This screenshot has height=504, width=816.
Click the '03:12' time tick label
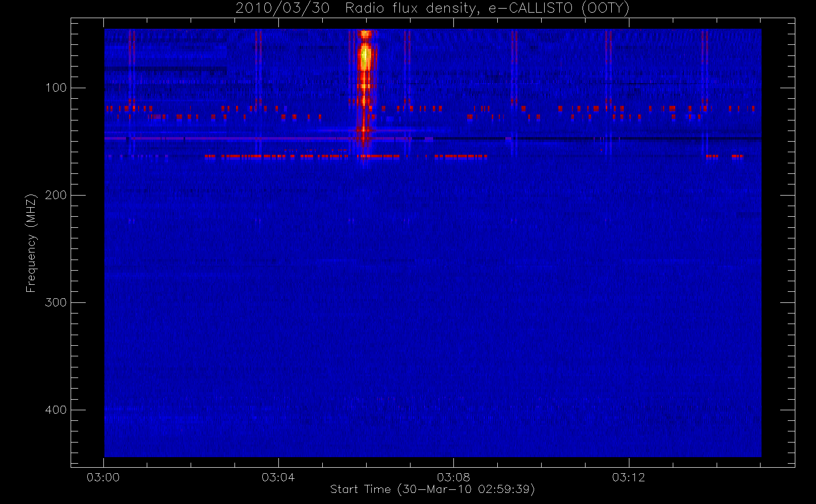point(628,477)
